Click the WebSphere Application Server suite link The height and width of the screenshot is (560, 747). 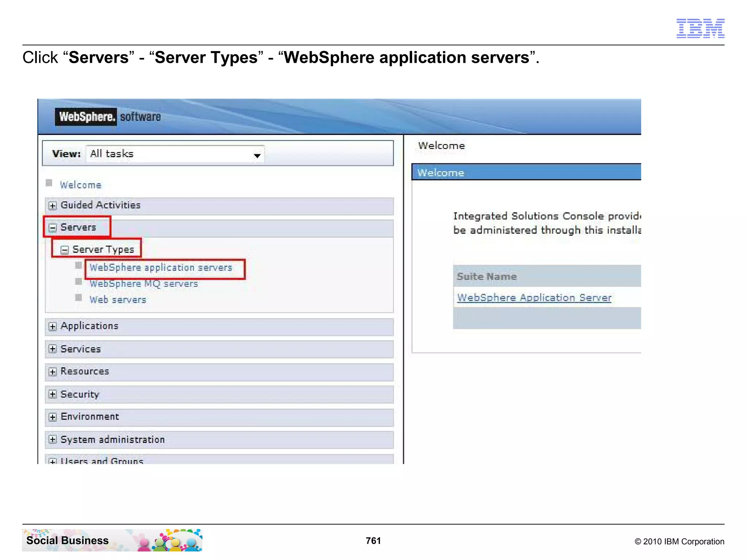[x=534, y=297]
